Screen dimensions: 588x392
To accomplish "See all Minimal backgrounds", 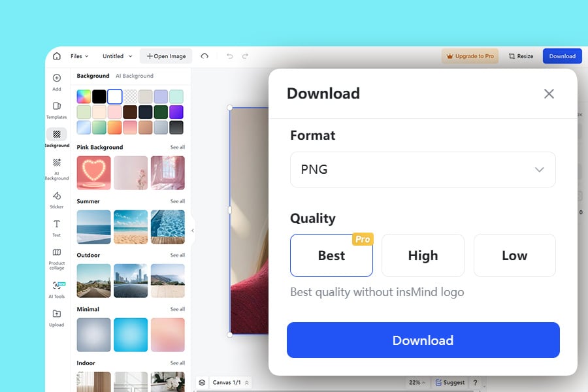I will pos(177,309).
